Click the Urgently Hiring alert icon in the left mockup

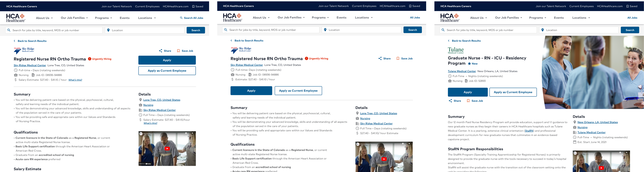[90, 59]
